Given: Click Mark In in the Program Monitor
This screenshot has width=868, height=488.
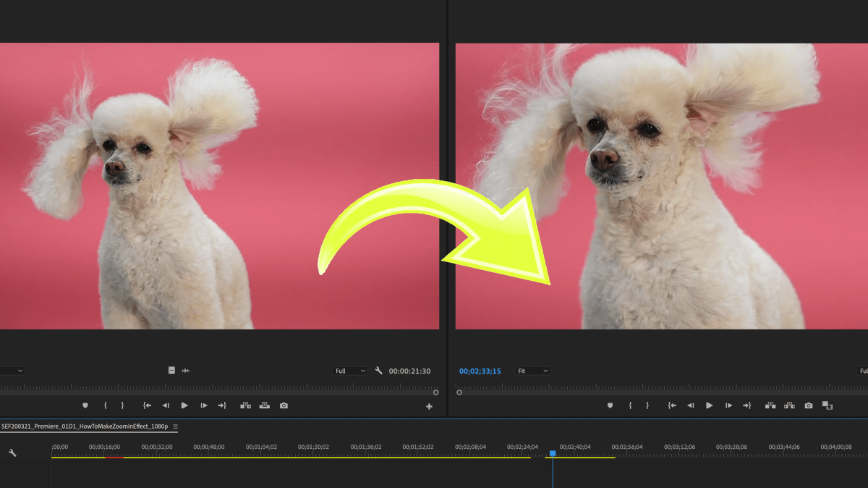Looking at the screenshot, I should (x=630, y=405).
